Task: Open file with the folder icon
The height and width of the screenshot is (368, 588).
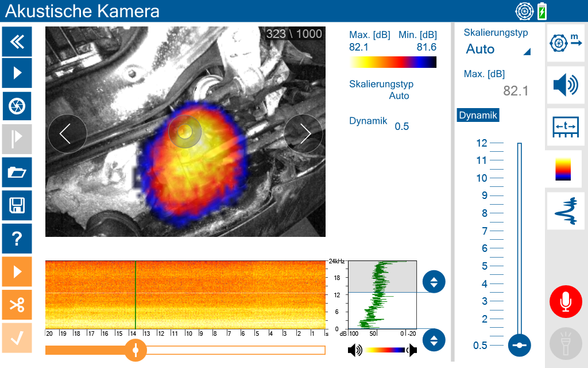Action: click(17, 172)
